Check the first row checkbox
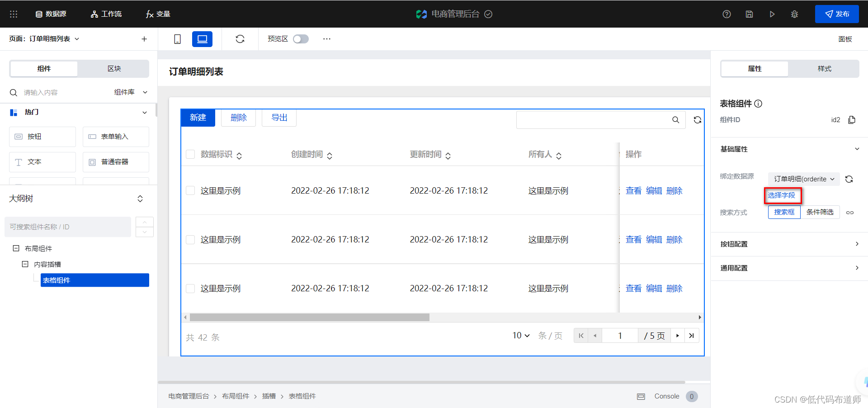Screen dimensions: 868x408 click(x=190, y=191)
